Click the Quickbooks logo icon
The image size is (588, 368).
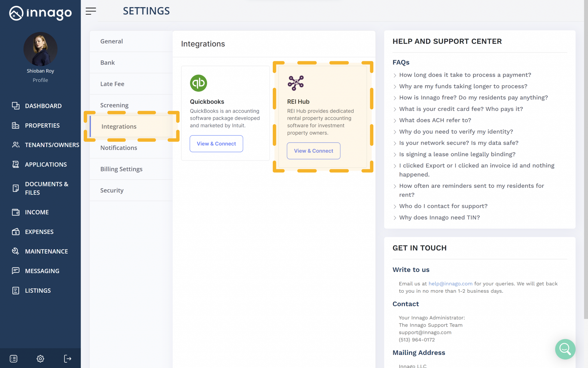(198, 83)
